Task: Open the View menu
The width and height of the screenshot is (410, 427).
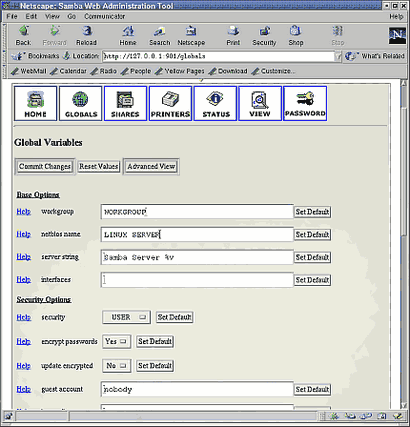Action: (52, 16)
